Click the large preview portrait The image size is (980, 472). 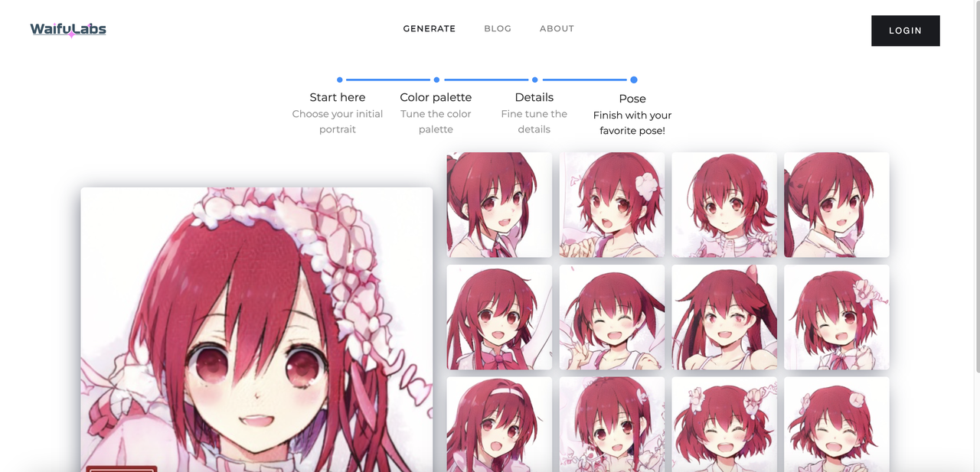pyautogui.click(x=256, y=330)
